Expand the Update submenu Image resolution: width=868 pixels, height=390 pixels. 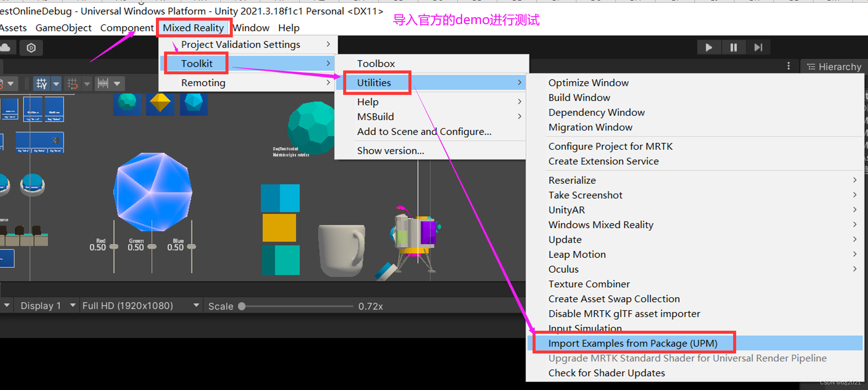point(695,239)
